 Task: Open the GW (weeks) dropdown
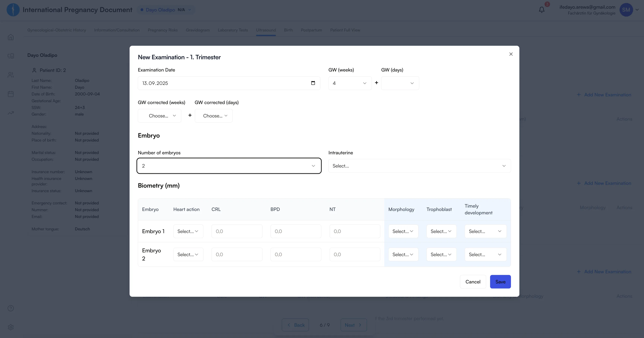click(350, 83)
